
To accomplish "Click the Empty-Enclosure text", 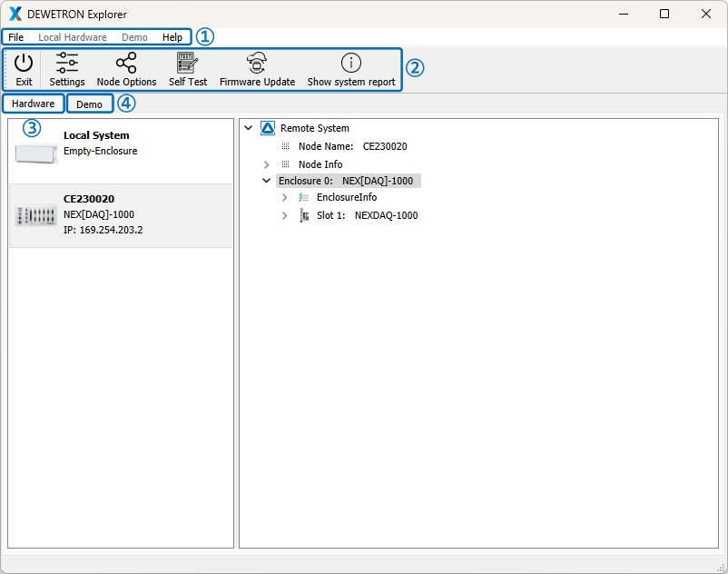I will pyautogui.click(x=100, y=151).
